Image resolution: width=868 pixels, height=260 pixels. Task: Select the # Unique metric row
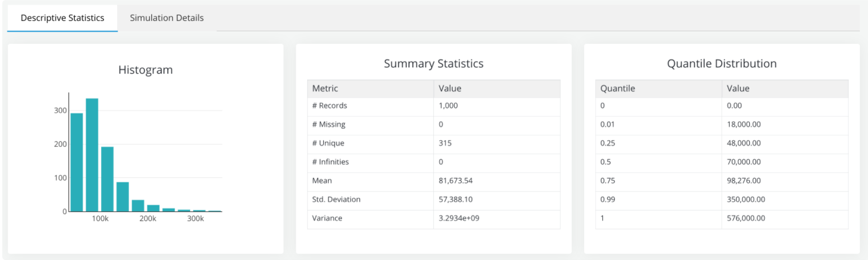pos(328,143)
